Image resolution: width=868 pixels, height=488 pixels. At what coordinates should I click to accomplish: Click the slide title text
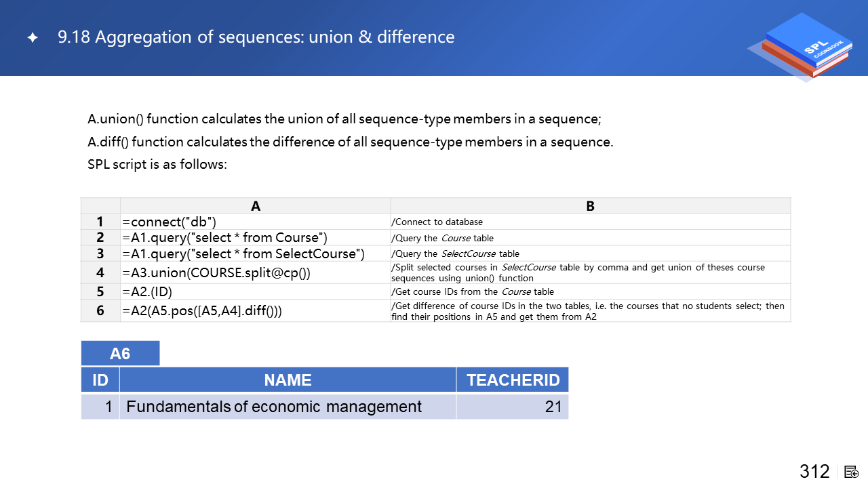click(x=256, y=37)
